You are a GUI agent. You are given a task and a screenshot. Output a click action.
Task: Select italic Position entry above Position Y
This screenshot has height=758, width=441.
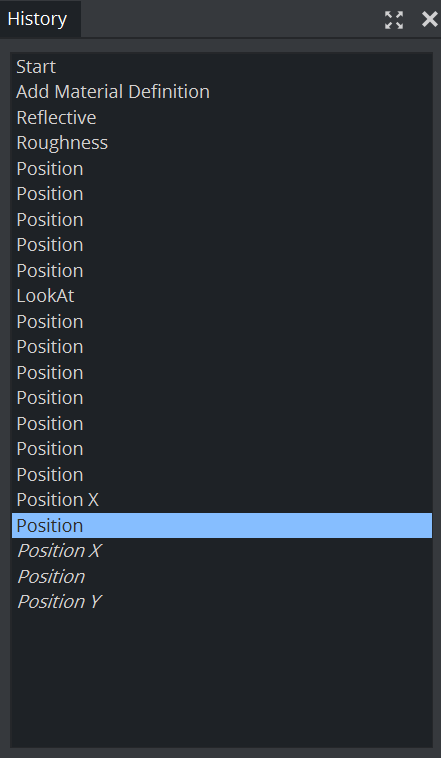[x=221, y=576]
